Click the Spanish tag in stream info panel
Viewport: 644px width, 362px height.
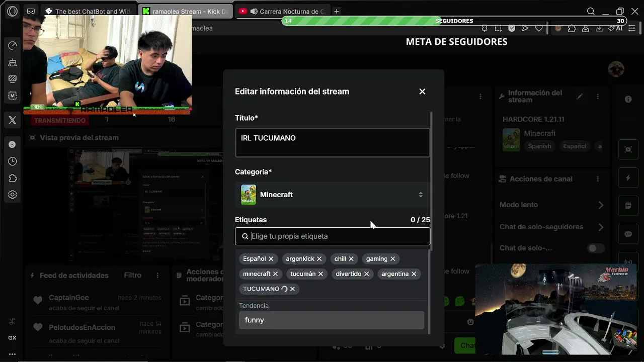(x=539, y=146)
